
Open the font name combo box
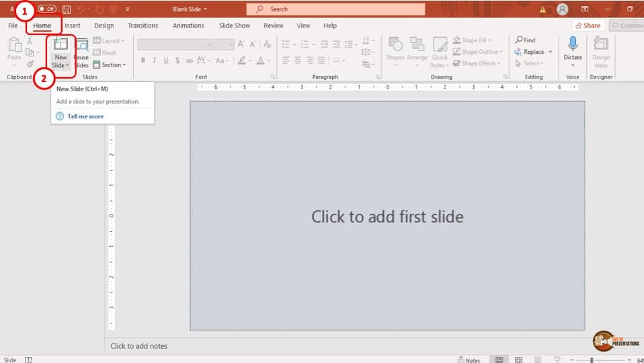click(x=174, y=44)
